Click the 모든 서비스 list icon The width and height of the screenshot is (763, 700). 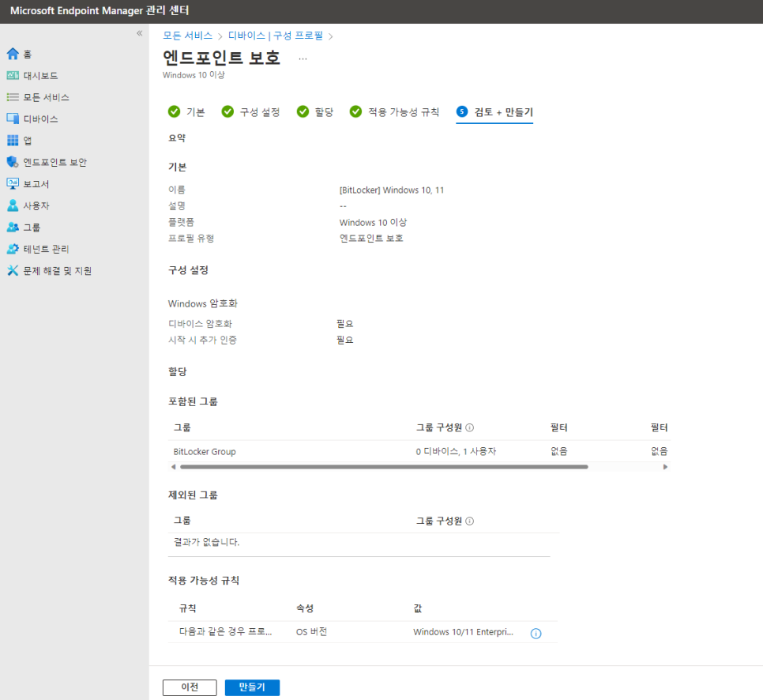(x=13, y=97)
